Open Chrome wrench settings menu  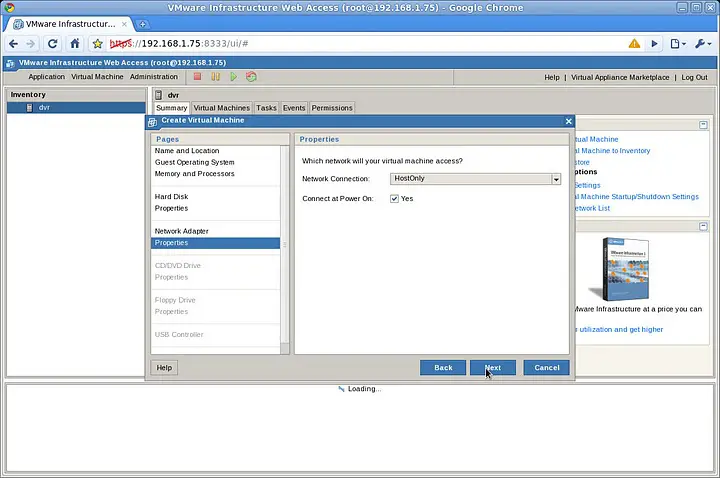click(x=704, y=44)
